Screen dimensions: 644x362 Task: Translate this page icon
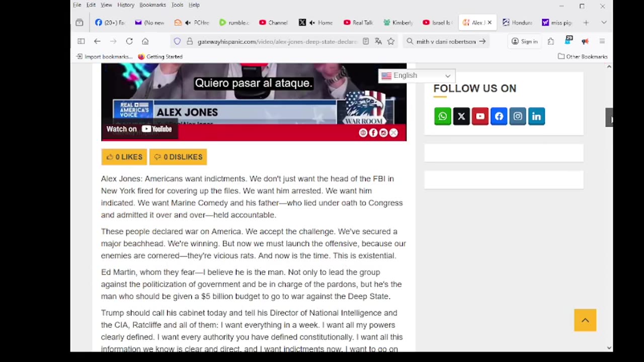[378, 41]
